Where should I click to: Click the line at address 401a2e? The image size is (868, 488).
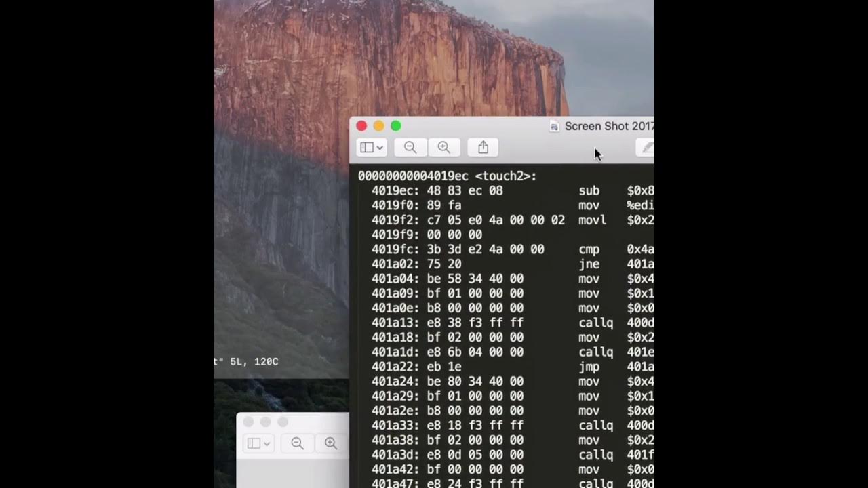[513, 411]
